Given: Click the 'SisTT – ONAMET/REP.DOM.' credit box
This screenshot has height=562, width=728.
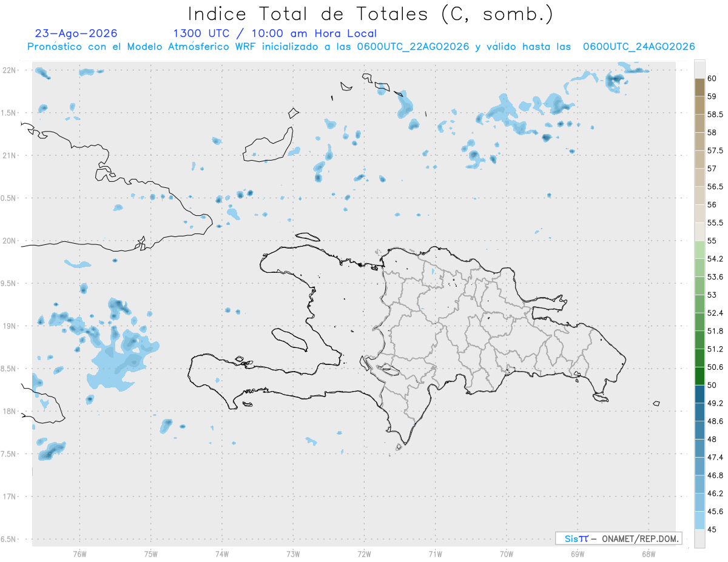Looking at the screenshot, I should pyautogui.click(x=619, y=538).
